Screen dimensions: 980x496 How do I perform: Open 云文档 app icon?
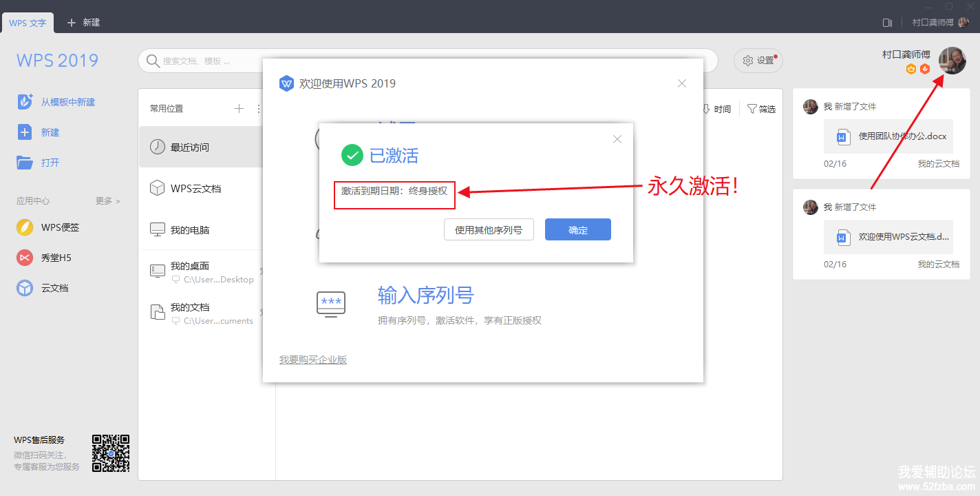(25, 288)
